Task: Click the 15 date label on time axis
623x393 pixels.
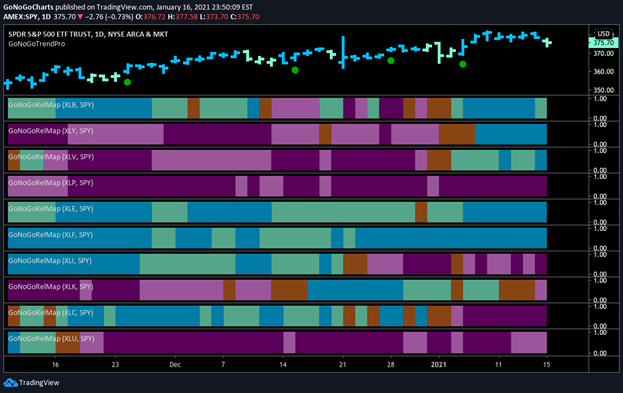Action: click(x=547, y=364)
